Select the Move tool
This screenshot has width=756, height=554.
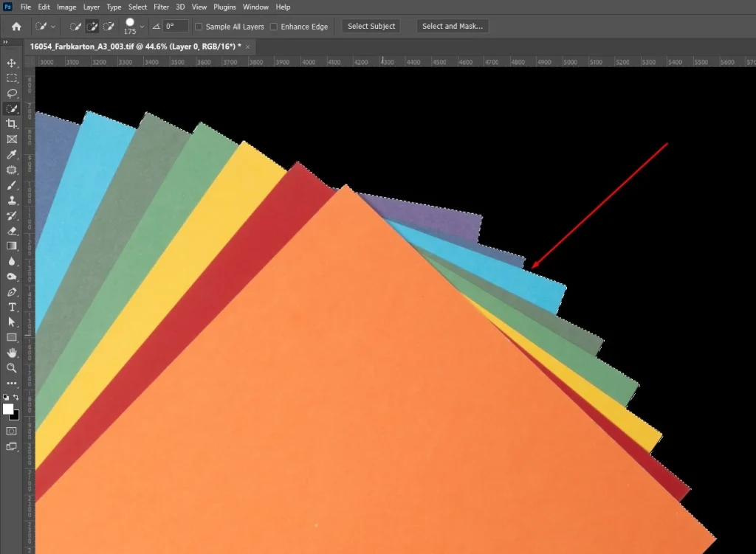[x=12, y=63]
